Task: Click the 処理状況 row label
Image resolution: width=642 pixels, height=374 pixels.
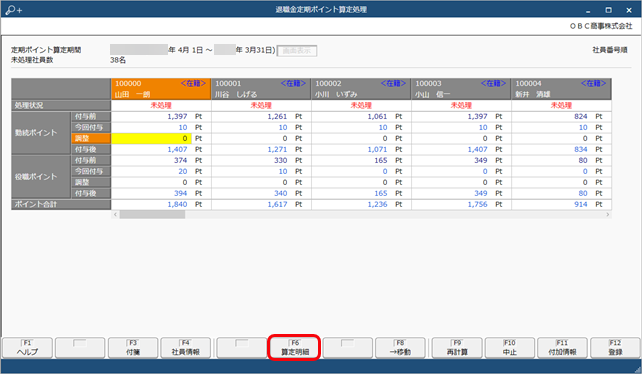Action: pos(61,105)
